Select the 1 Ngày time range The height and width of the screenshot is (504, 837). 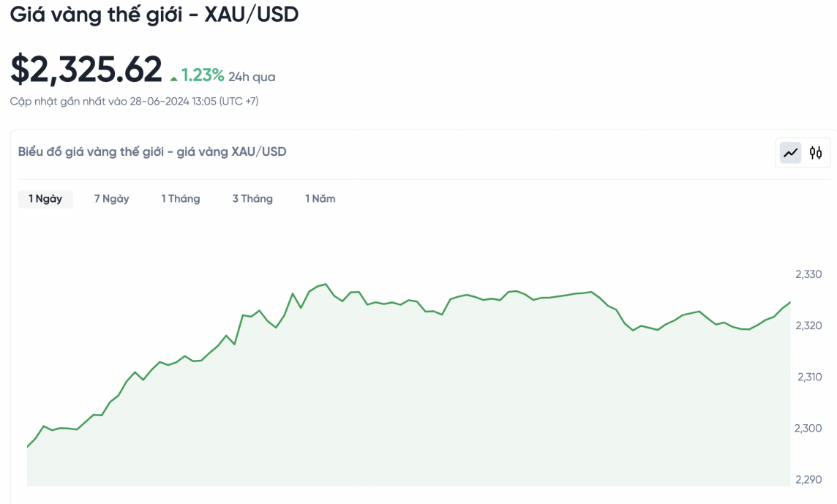(45, 199)
